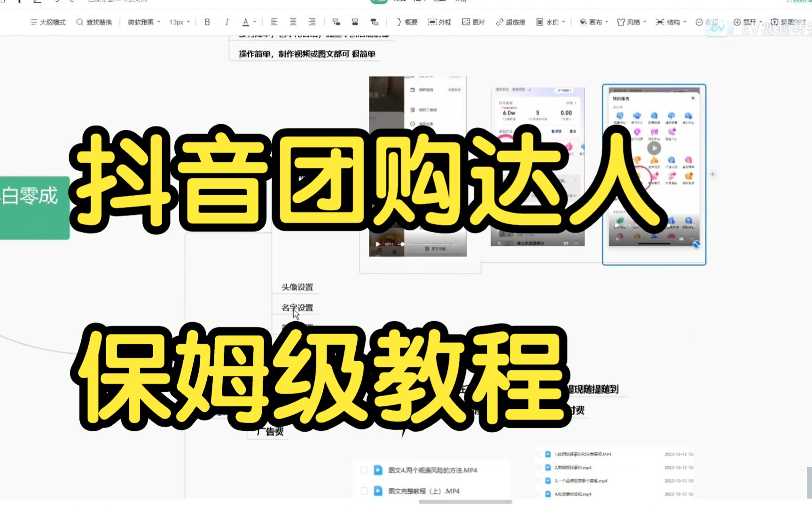Viewport: 812px width, 508px height.
Task: Insert an image (图片)
Action: point(474,22)
